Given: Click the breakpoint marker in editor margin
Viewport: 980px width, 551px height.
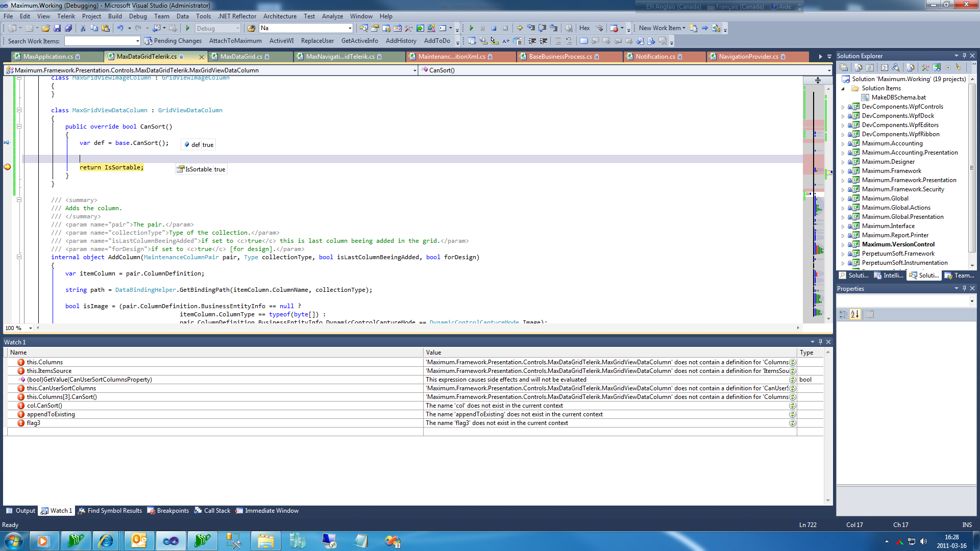Looking at the screenshot, I should [7, 167].
